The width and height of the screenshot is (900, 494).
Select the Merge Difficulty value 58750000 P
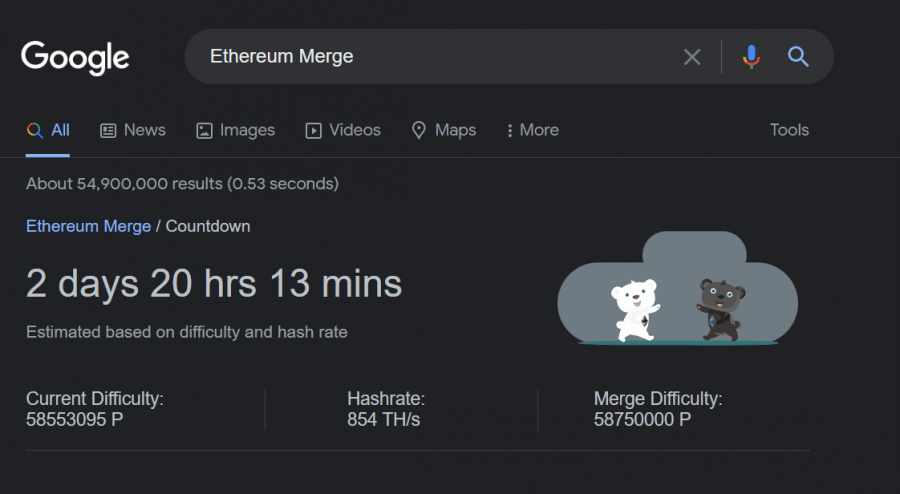coord(642,419)
